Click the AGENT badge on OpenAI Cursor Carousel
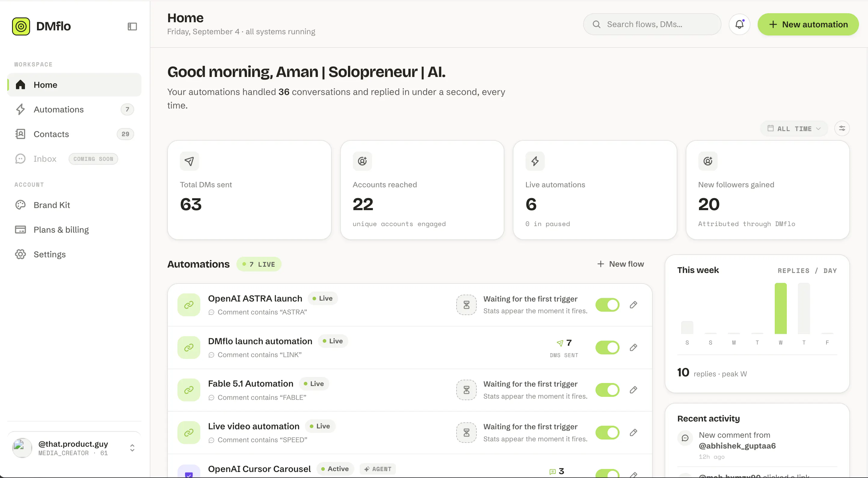This screenshot has height=478, width=868. point(378,469)
